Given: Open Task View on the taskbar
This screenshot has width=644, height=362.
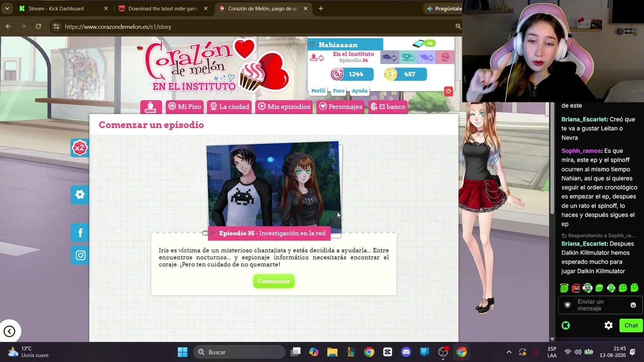Looking at the screenshot, I should pyautogui.click(x=295, y=352).
